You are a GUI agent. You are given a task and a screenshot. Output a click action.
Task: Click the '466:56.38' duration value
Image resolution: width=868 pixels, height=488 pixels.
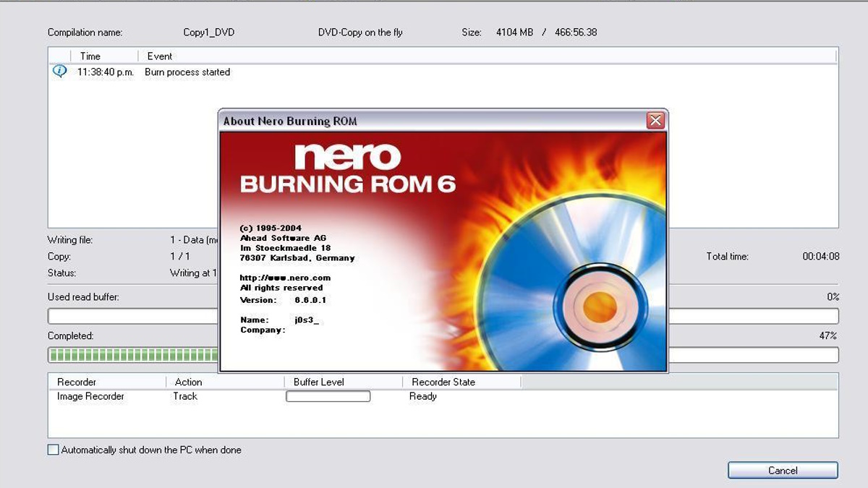[576, 33]
